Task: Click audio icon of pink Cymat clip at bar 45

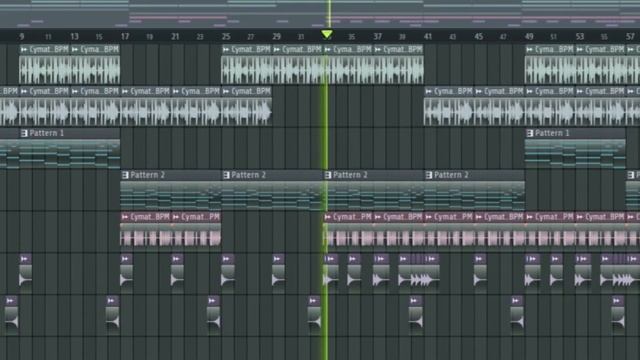Action: pos(479,217)
